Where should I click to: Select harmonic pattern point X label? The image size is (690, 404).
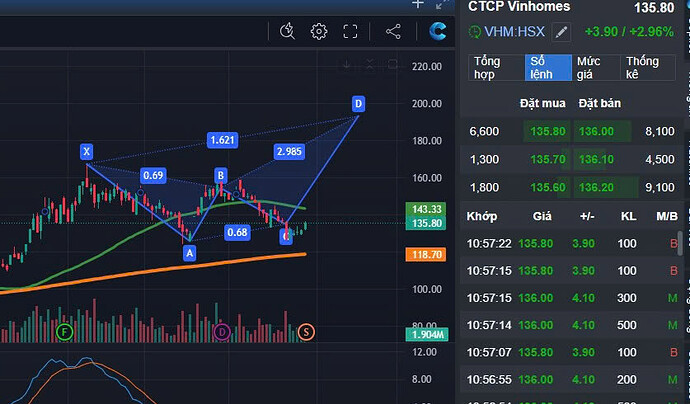86,152
